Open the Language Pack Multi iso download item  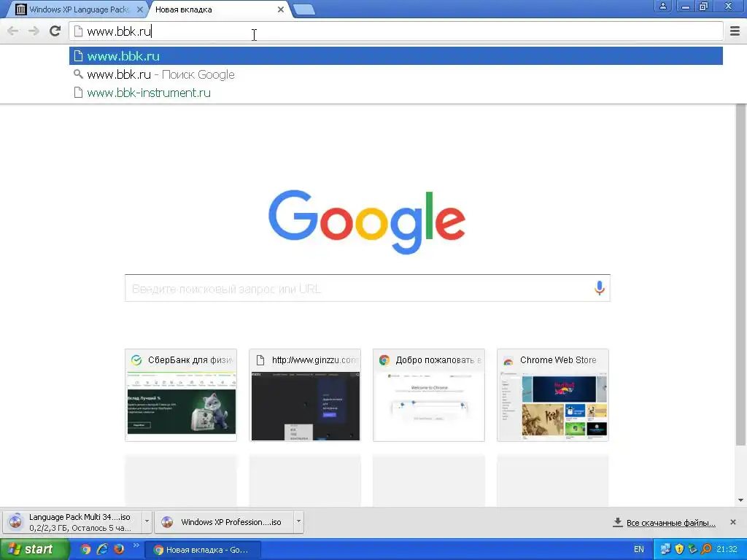(72, 522)
